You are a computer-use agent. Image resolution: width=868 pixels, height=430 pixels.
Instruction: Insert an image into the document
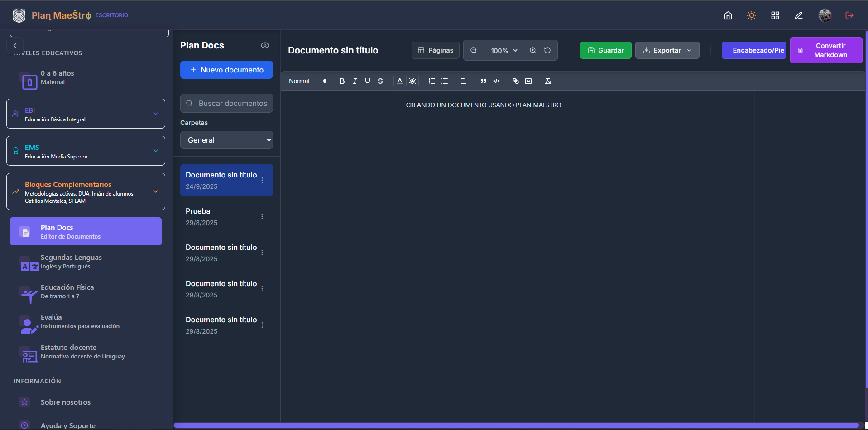[528, 81]
